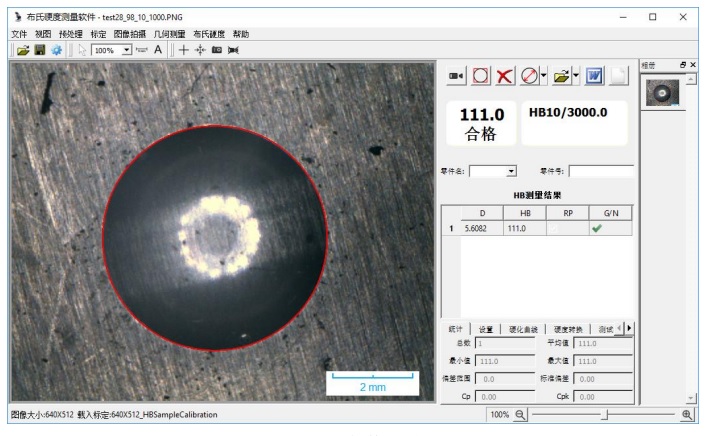This screenshot has width=706, height=436.
Task: Expand the 零件名 combo box
Action: pos(511,171)
